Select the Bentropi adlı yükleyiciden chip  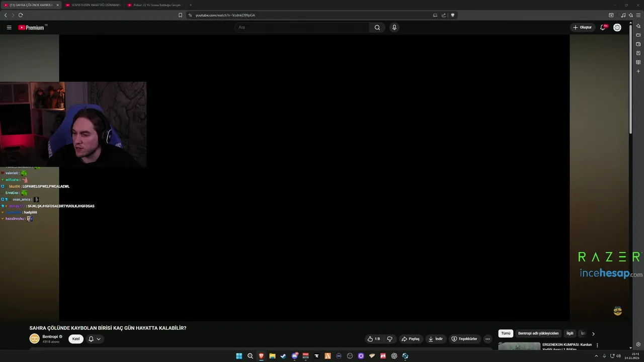(538, 333)
